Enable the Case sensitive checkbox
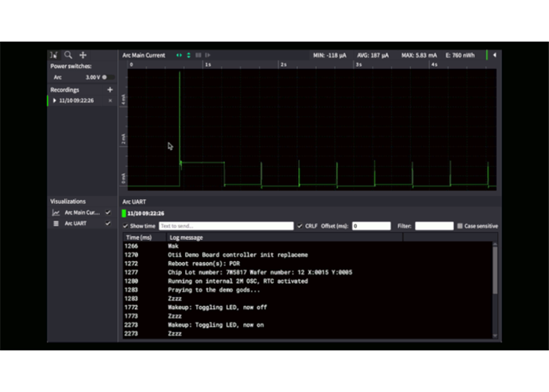 pos(460,226)
